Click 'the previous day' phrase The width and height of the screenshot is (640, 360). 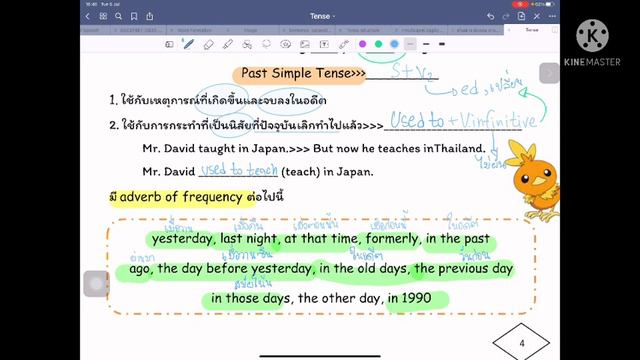(x=463, y=269)
